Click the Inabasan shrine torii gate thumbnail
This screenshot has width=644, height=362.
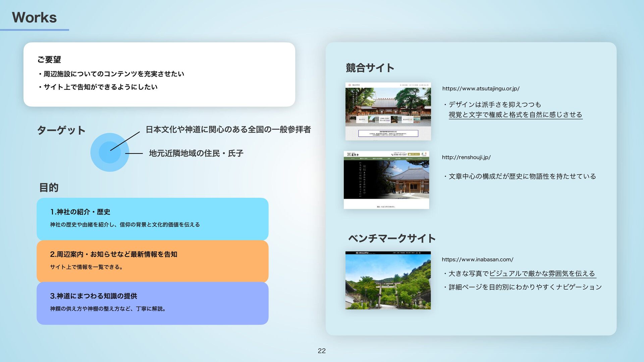pos(388,280)
